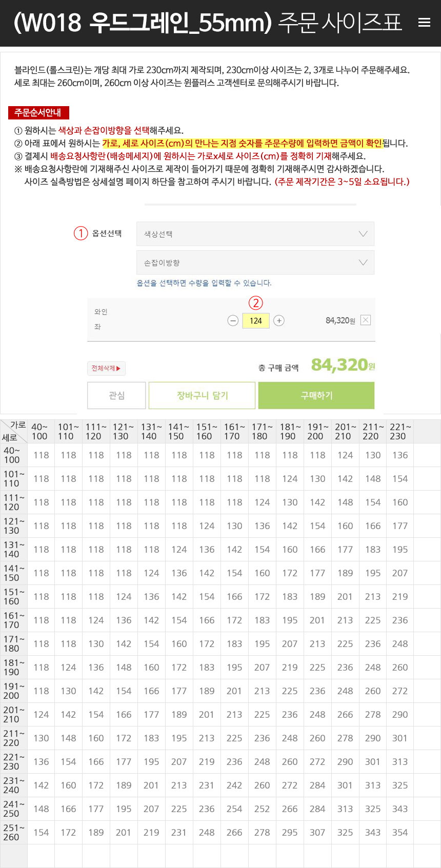Decrease quantity with the minus button
The image size is (441, 868).
point(233,321)
